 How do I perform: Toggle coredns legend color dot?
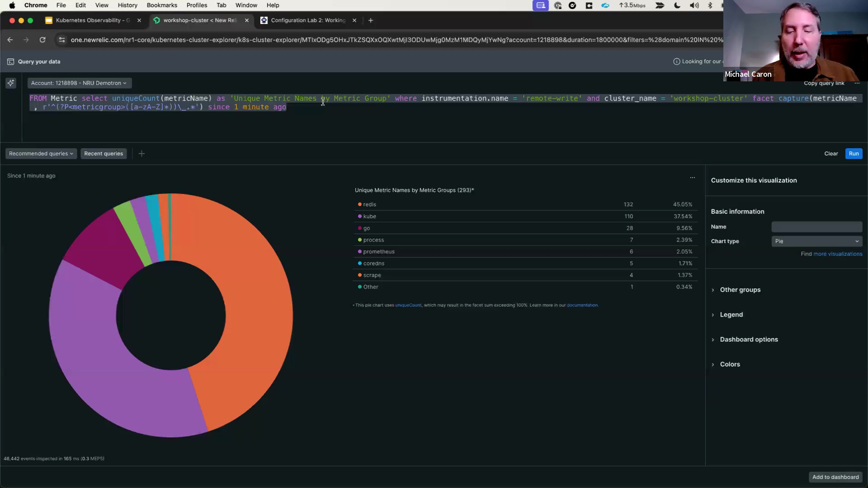coord(360,263)
